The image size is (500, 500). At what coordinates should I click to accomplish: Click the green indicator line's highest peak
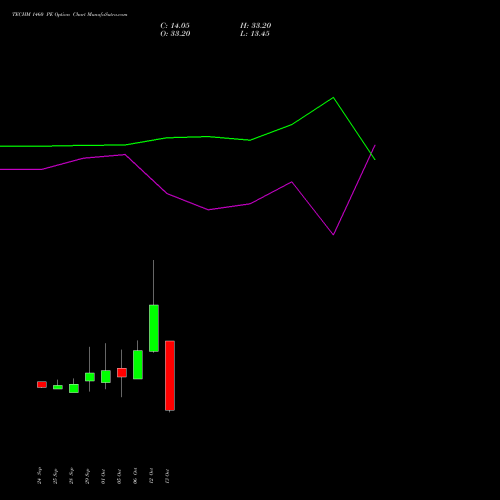tap(333, 98)
